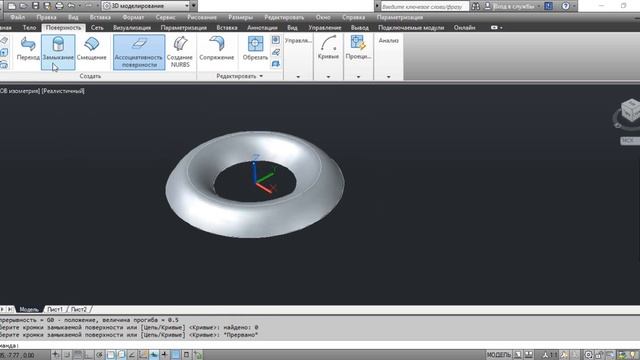Screen dimensions: 640x360
Task: Open the workspace switching gear in status bar
Action: tap(588, 355)
